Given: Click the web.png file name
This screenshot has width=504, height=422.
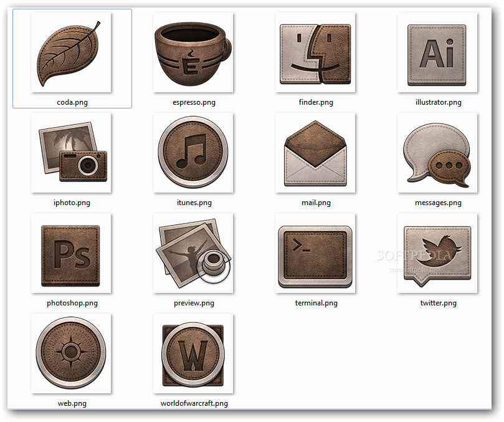Looking at the screenshot, I should pyautogui.click(x=72, y=404).
